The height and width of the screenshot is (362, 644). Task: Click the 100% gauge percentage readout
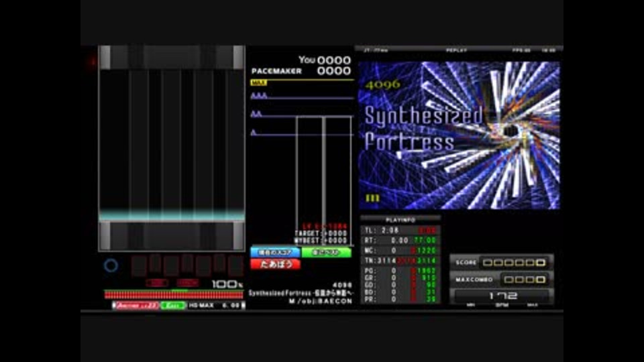227,284
